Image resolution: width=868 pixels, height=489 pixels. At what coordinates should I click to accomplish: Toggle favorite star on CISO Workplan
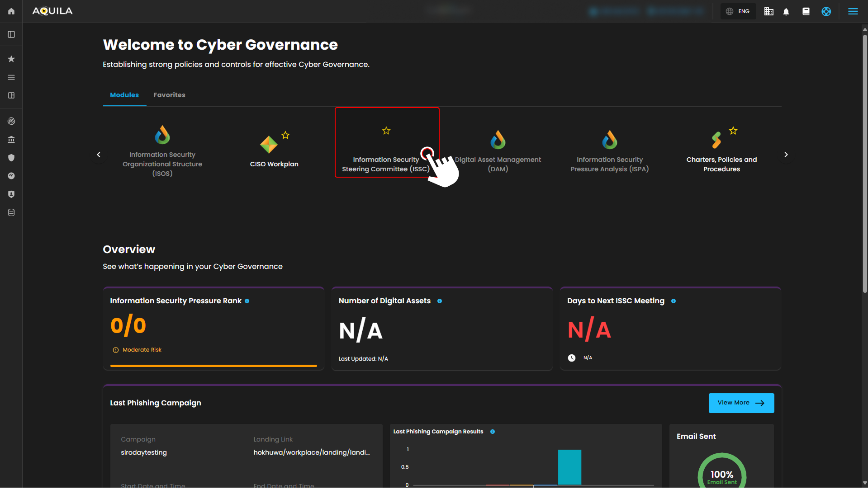[x=285, y=135]
